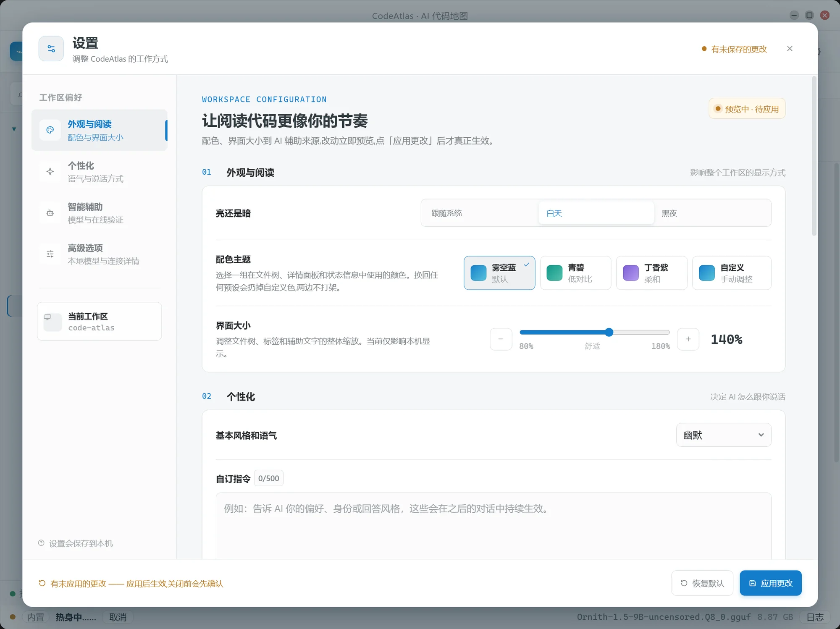
Task: Click the 预览中 · 待应用 status badge
Action: point(747,109)
